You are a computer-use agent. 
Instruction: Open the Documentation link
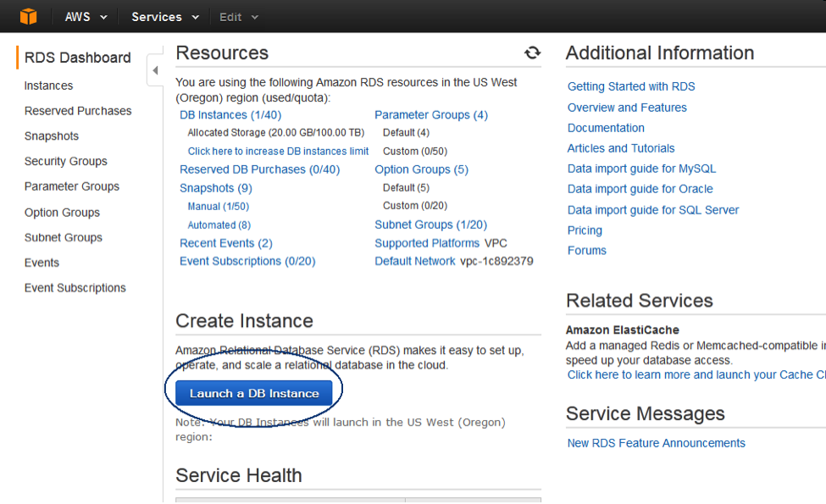(x=606, y=128)
